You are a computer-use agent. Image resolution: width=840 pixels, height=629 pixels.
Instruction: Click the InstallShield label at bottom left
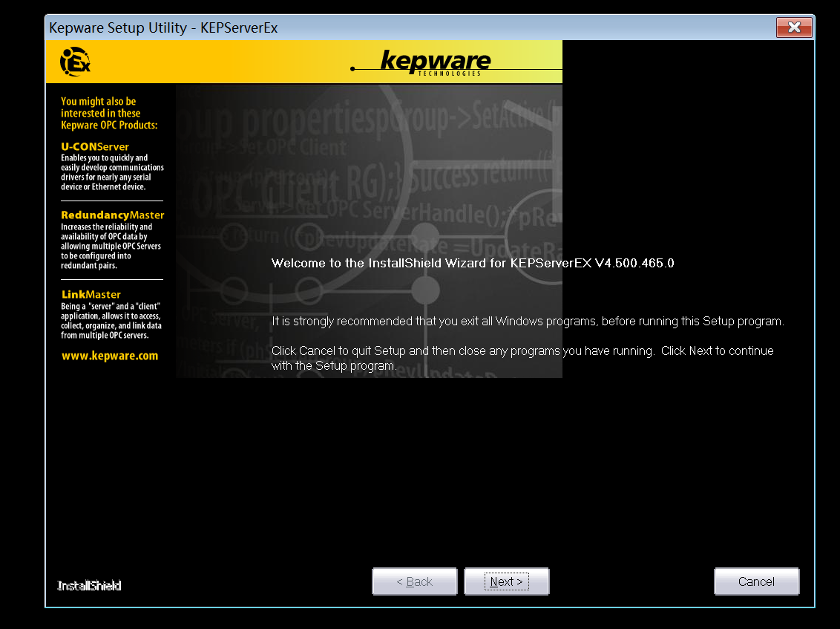[89, 586]
